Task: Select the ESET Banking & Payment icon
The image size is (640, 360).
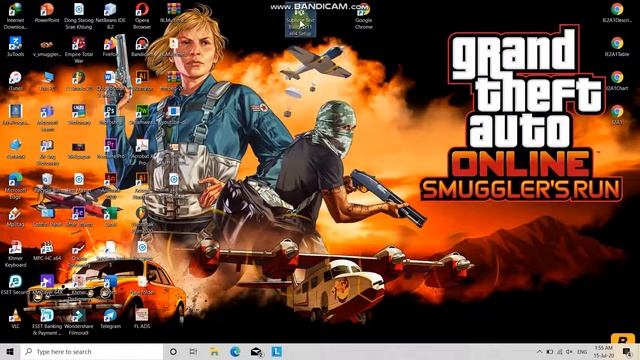Action: (x=47, y=322)
